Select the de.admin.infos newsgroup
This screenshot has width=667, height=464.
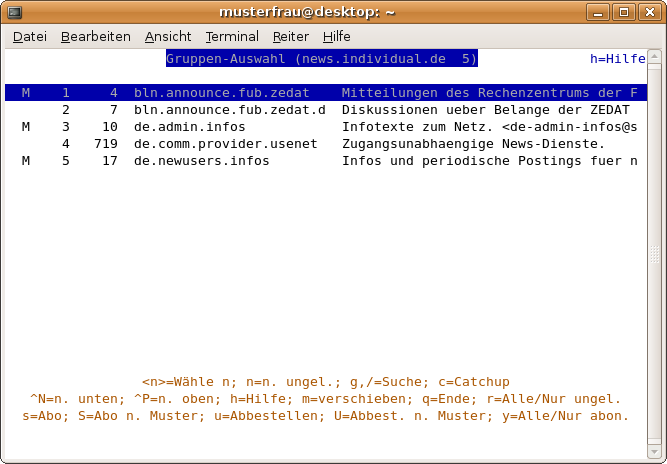coord(189,127)
